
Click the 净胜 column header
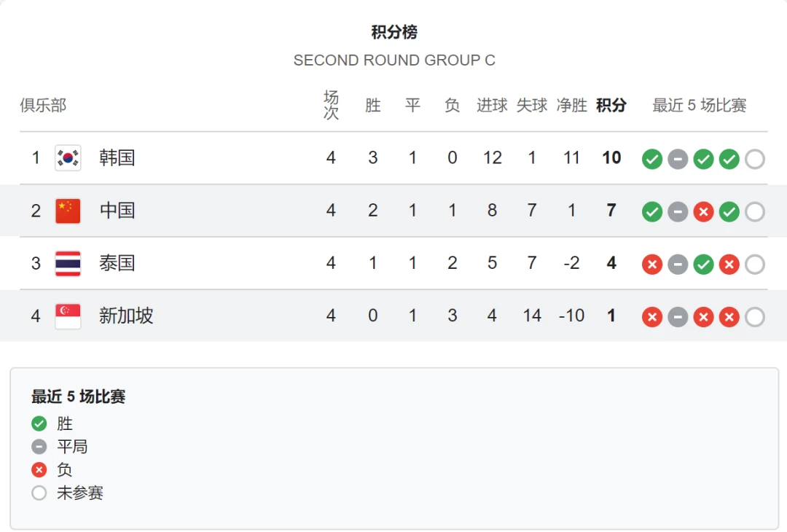pyautogui.click(x=572, y=106)
